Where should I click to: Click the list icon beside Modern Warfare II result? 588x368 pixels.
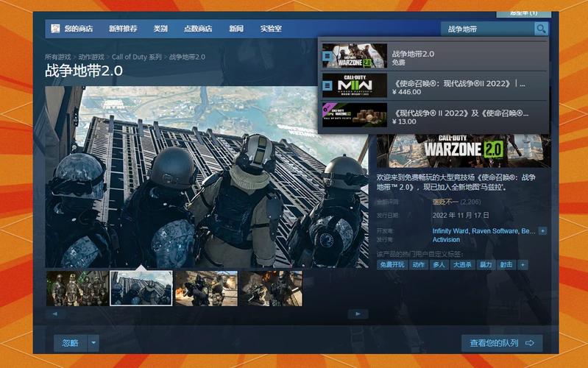pyautogui.click(x=327, y=85)
